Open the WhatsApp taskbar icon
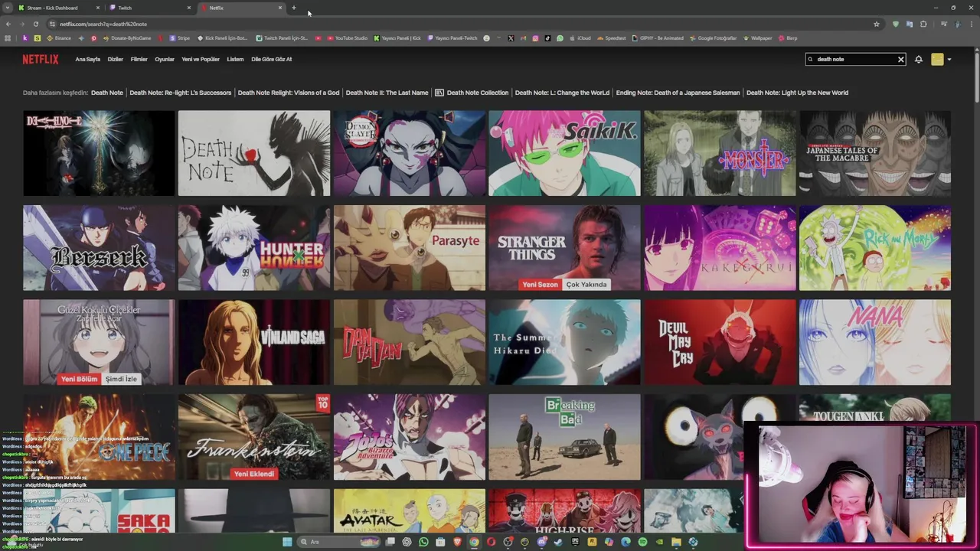This screenshot has width=980, height=551. (423, 542)
